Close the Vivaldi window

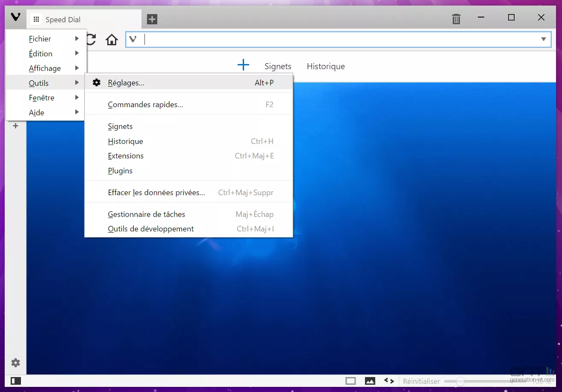pyautogui.click(x=541, y=18)
